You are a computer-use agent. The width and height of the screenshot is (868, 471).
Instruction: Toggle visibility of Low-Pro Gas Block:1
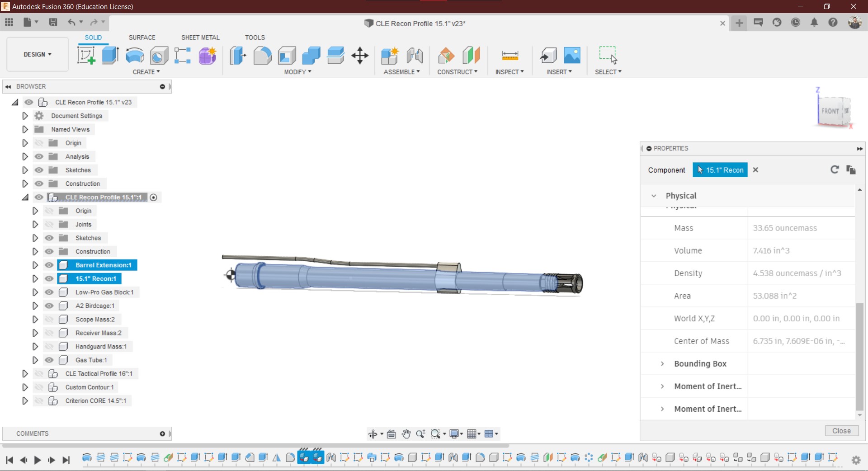pos(49,292)
